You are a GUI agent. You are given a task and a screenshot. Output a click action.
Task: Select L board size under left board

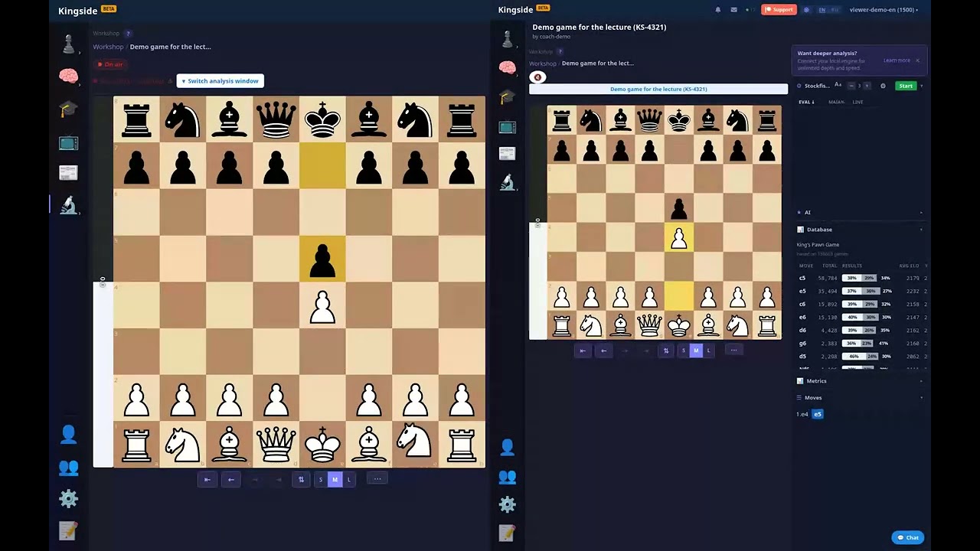pos(348,479)
